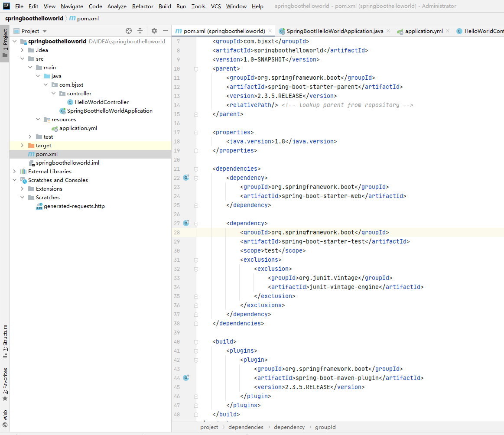Open the Web tool window sidebar button
The image size is (504, 435).
click(5, 419)
